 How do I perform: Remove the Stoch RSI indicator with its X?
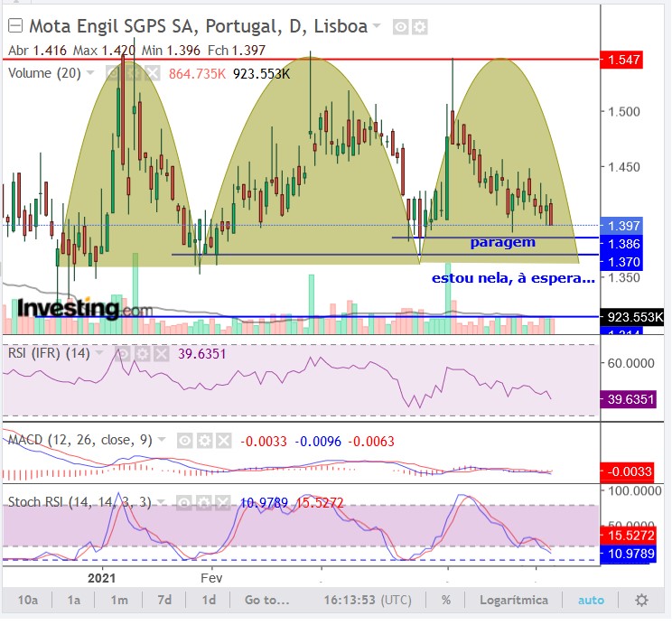point(223,503)
